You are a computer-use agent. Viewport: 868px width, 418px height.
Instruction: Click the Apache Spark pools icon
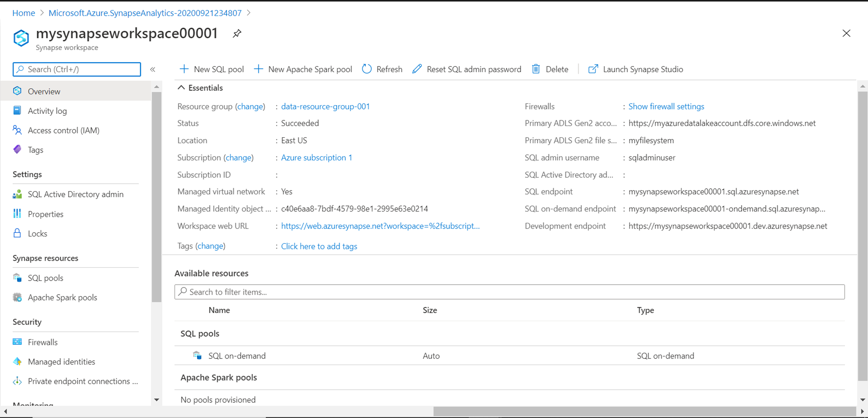pyautogui.click(x=17, y=297)
